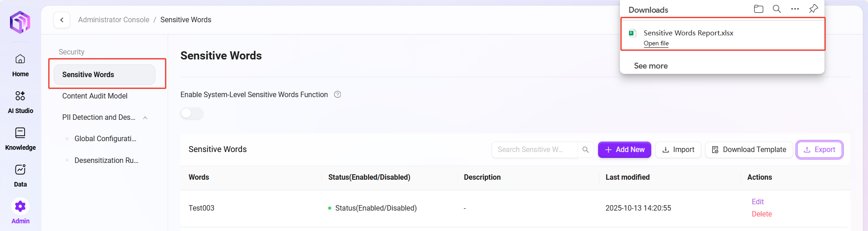Click the help icon beside Sensitive Words Function
The image size is (868, 231).
(338, 94)
